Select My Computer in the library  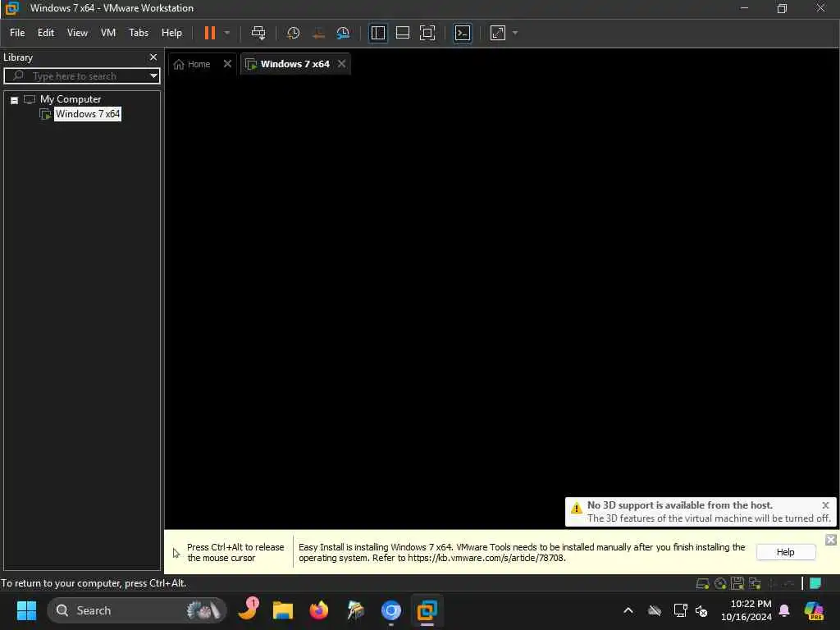click(x=71, y=99)
